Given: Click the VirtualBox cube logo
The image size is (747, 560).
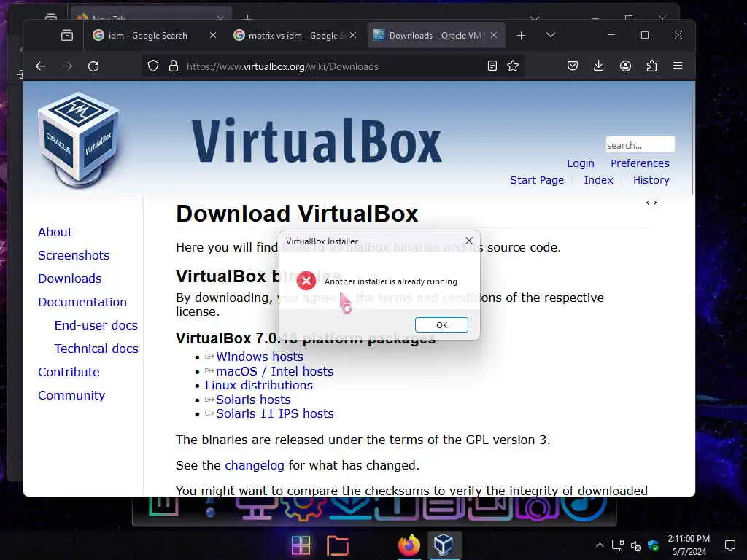Looking at the screenshot, I should 79,141.
